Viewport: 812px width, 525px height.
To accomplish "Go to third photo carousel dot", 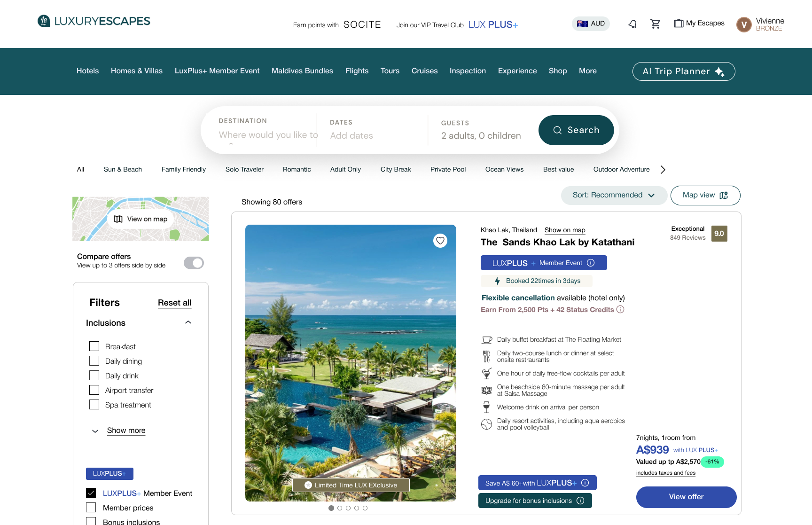I will pos(348,508).
